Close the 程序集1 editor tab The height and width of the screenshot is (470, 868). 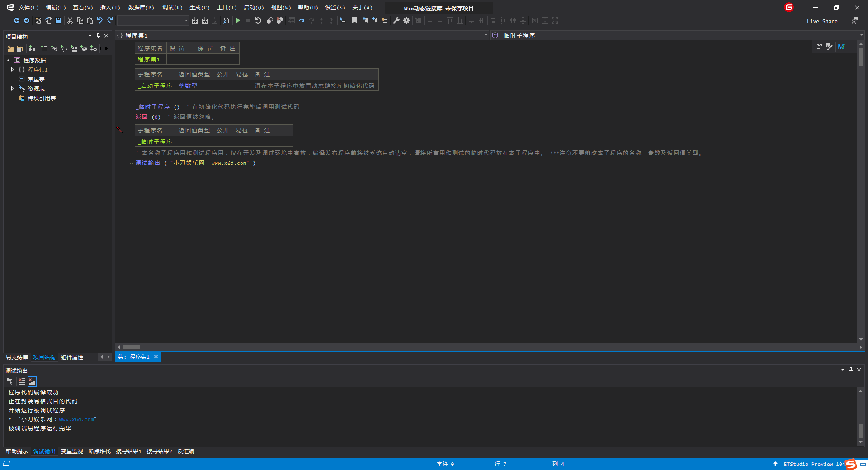[156, 357]
